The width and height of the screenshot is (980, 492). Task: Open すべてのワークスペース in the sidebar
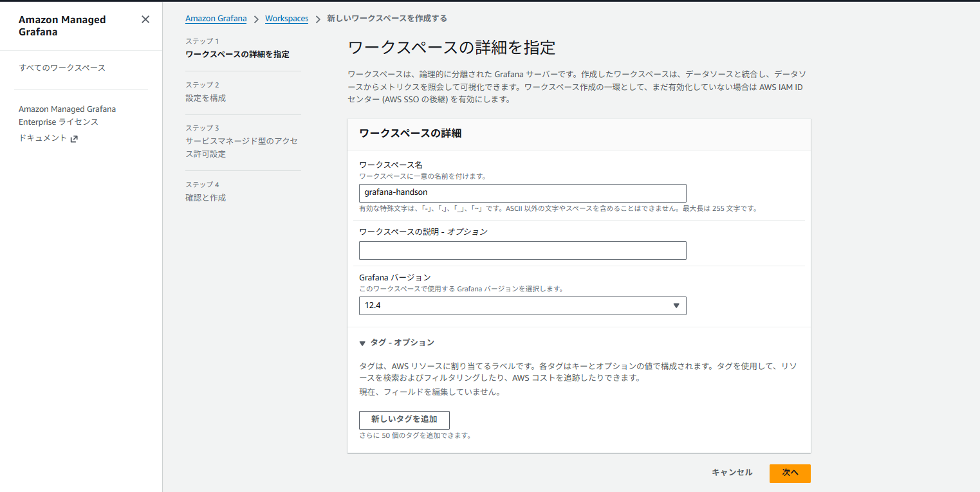[62, 68]
